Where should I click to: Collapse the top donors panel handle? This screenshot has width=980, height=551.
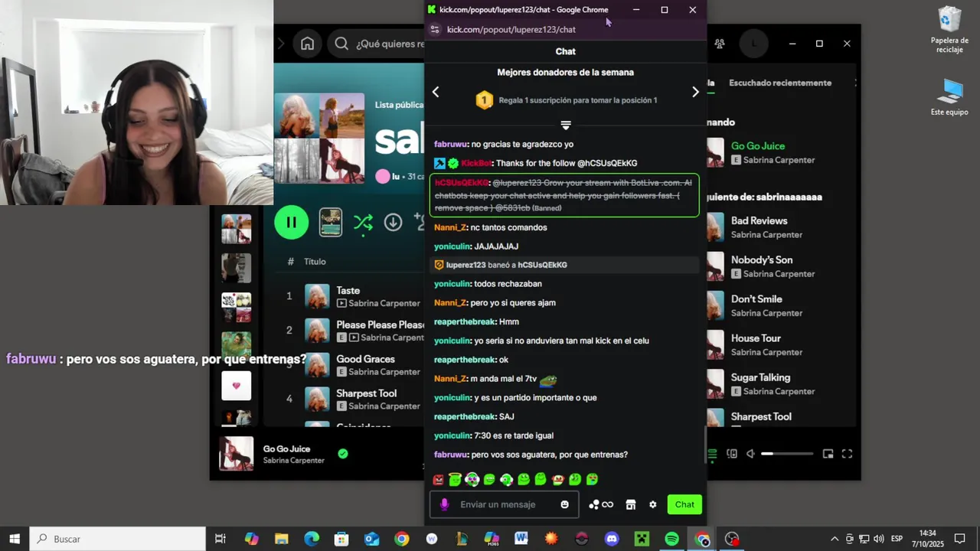(x=565, y=125)
